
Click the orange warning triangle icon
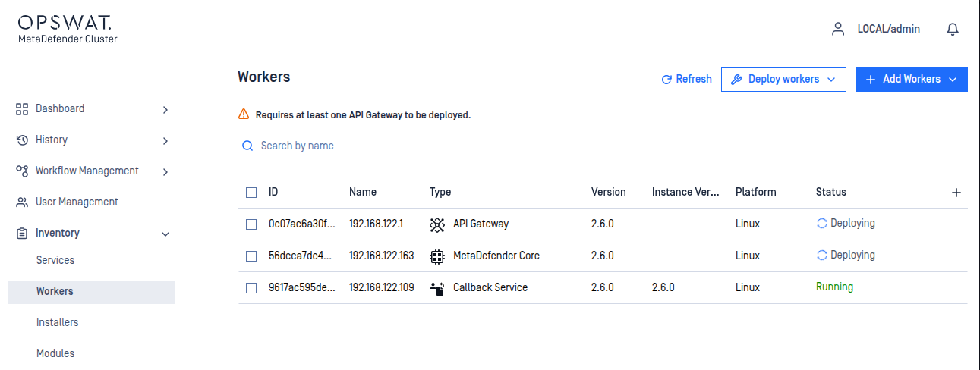244,115
